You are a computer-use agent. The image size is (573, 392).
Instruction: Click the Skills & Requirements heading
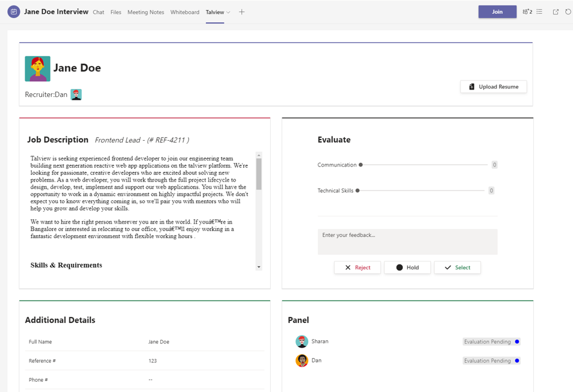(66, 265)
